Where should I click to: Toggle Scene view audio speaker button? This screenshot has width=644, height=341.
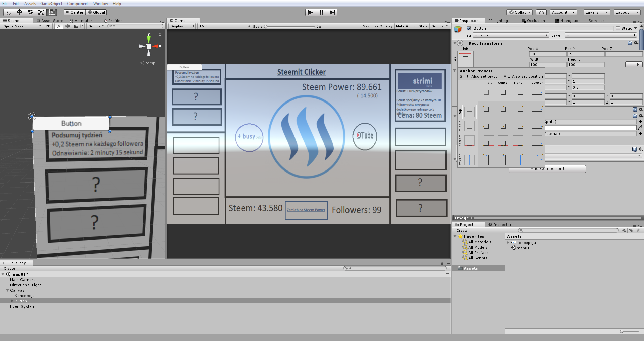(67, 26)
